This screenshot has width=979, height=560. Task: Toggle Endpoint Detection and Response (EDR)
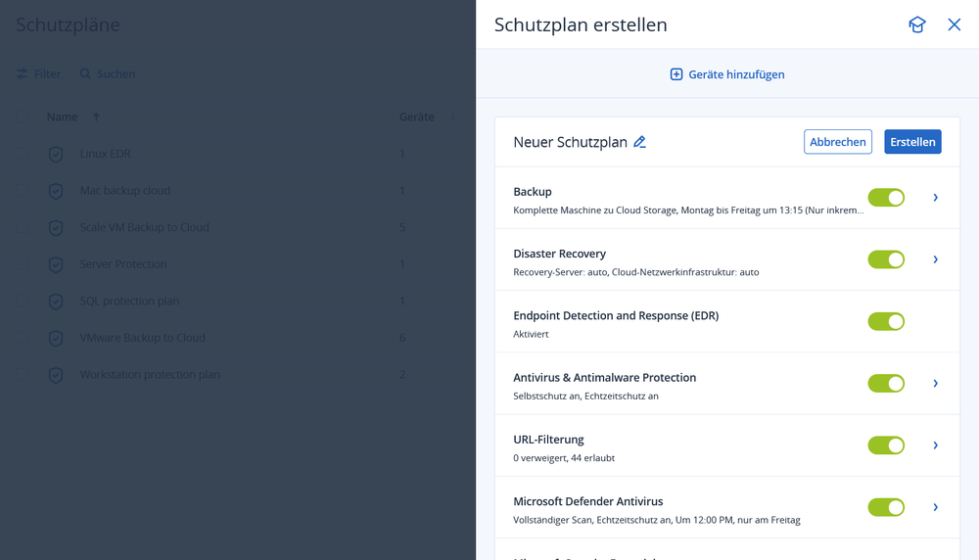click(x=886, y=321)
